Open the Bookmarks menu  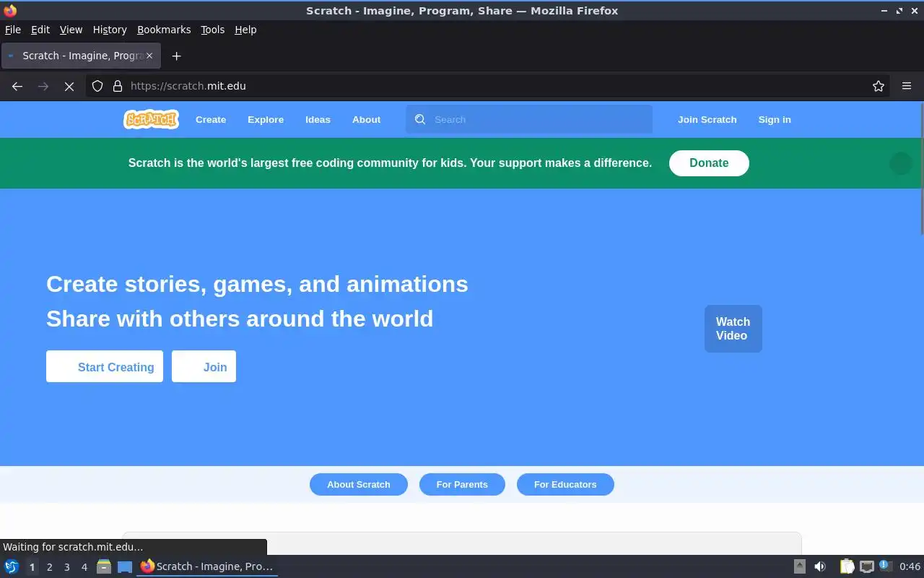pyautogui.click(x=164, y=30)
